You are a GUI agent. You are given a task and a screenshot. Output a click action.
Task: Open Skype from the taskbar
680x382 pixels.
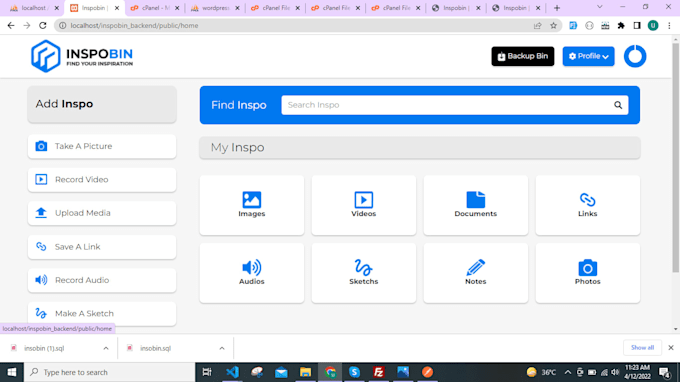(354, 372)
